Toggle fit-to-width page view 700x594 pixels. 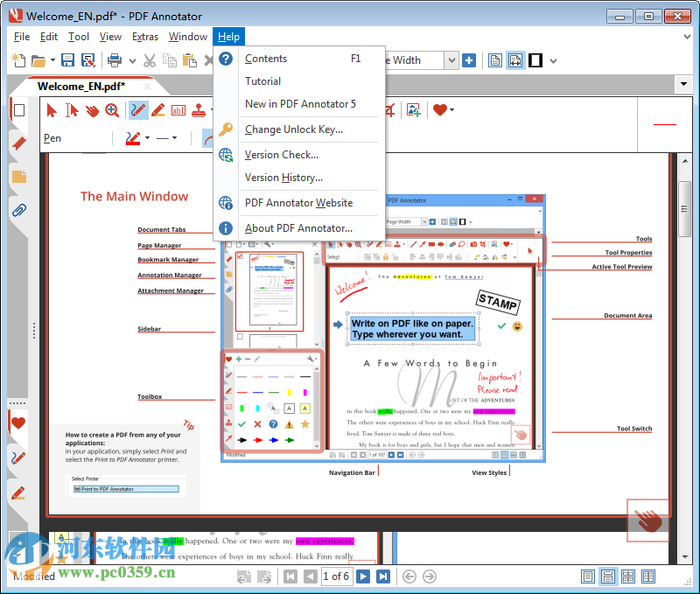(514, 60)
